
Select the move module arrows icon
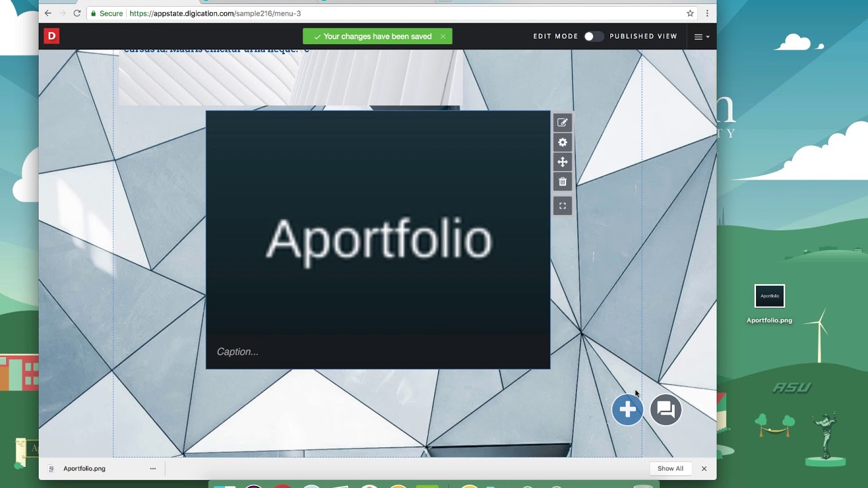tap(562, 162)
